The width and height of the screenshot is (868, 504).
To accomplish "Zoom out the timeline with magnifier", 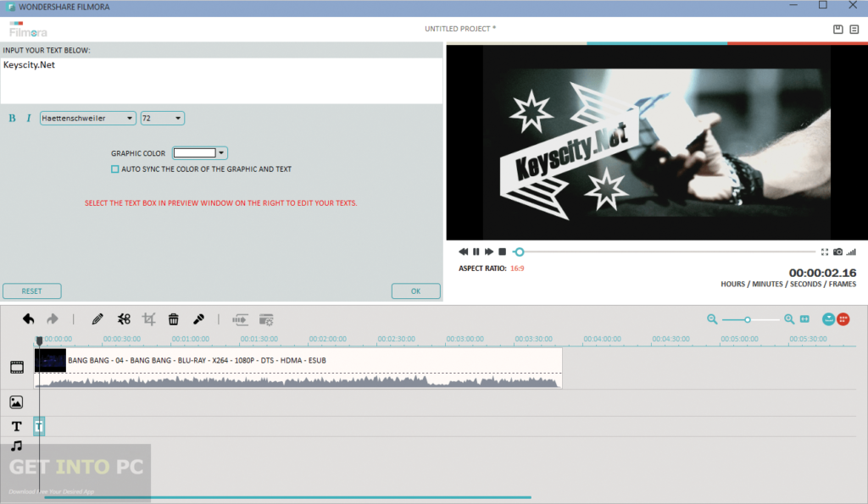I will pos(712,319).
